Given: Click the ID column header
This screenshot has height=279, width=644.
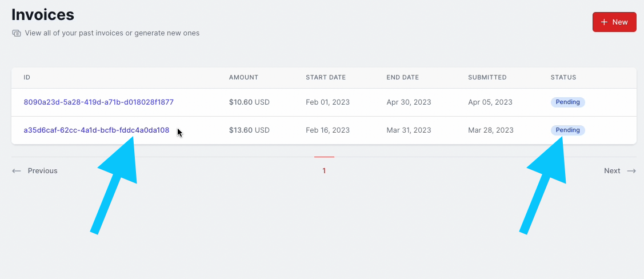Looking at the screenshot, I should (x=27, y=77).
